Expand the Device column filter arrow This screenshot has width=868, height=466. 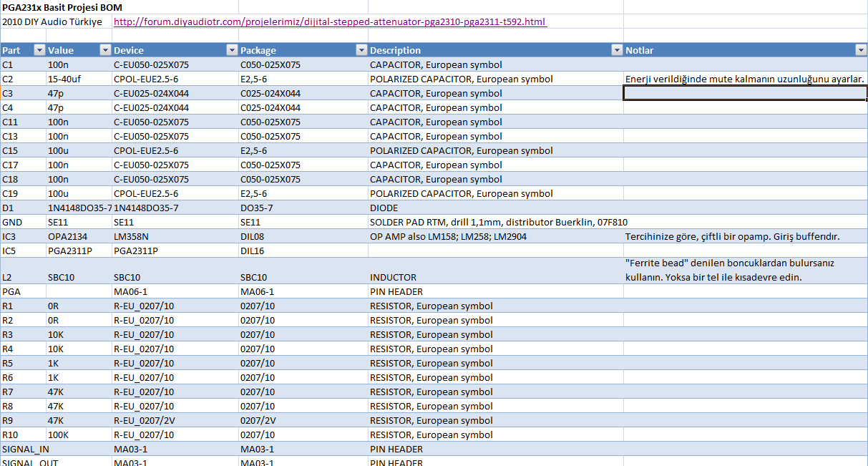[231, 50]
